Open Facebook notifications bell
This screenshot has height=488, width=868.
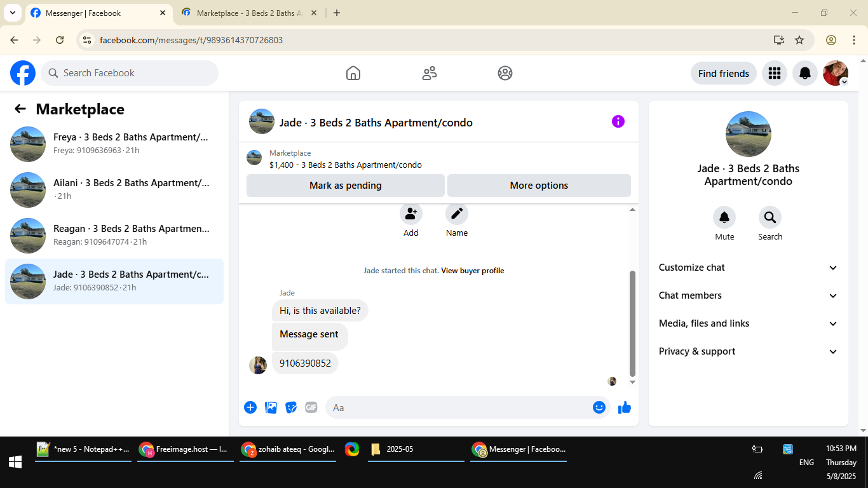pyautogui.click(x=805, y=73)
